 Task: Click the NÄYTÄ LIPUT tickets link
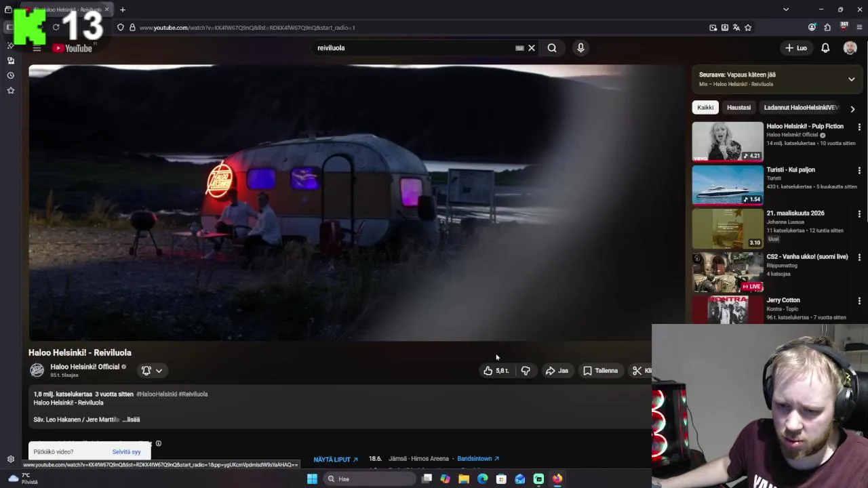coord(336,460)
